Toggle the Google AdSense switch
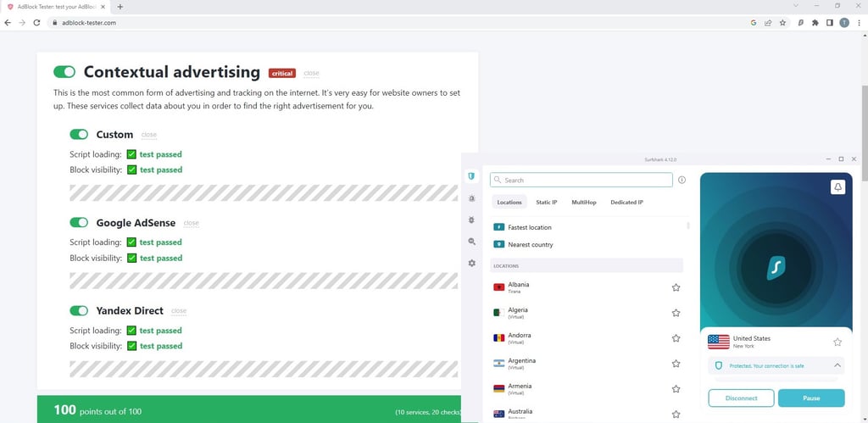The width and height of the screenshot is (868, 423). click(x=79, y=223)
